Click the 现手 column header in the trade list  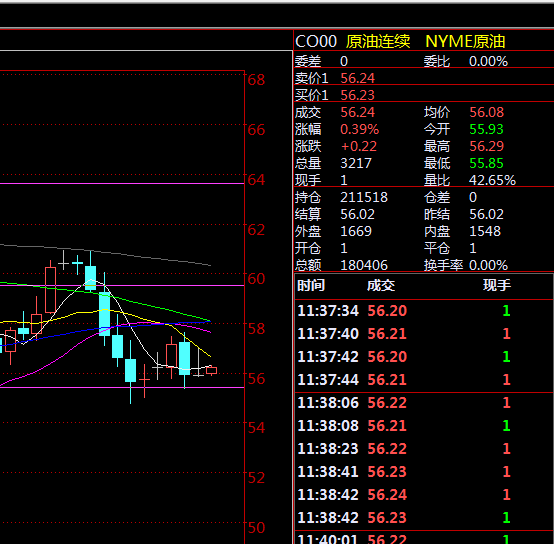[x=497, y=285]
